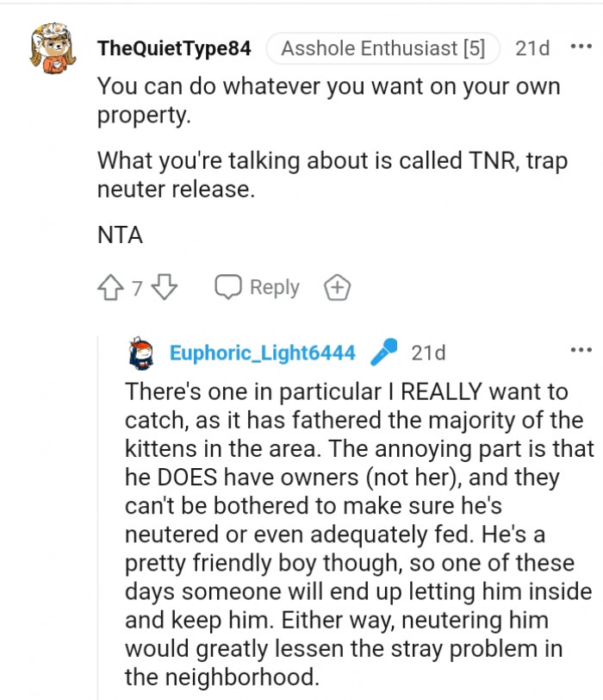Click the vote count of 7
Viewport: 603px width, 700px height.
(137, 289)
